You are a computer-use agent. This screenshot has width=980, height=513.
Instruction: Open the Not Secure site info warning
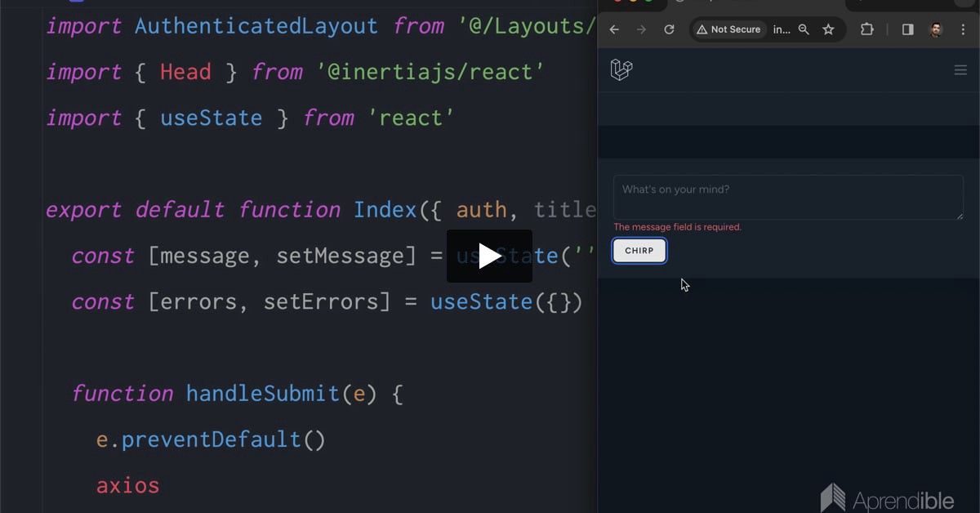click(x=728, y=29)
